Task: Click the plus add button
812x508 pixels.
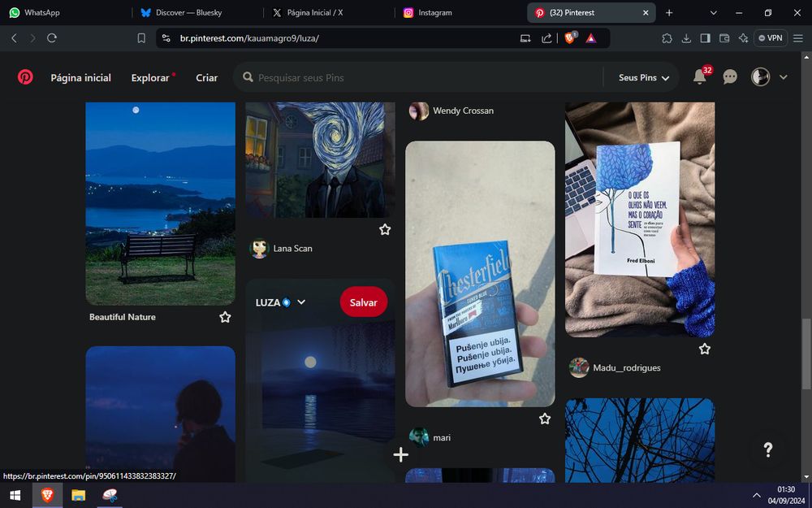Action: pyautogui.click(x=401, y=454)
